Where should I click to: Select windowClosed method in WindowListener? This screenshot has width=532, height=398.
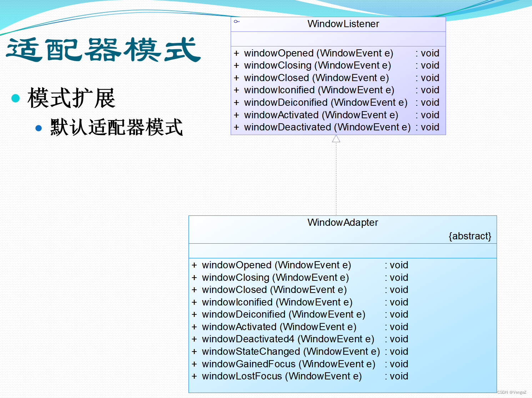coord(336,78)
